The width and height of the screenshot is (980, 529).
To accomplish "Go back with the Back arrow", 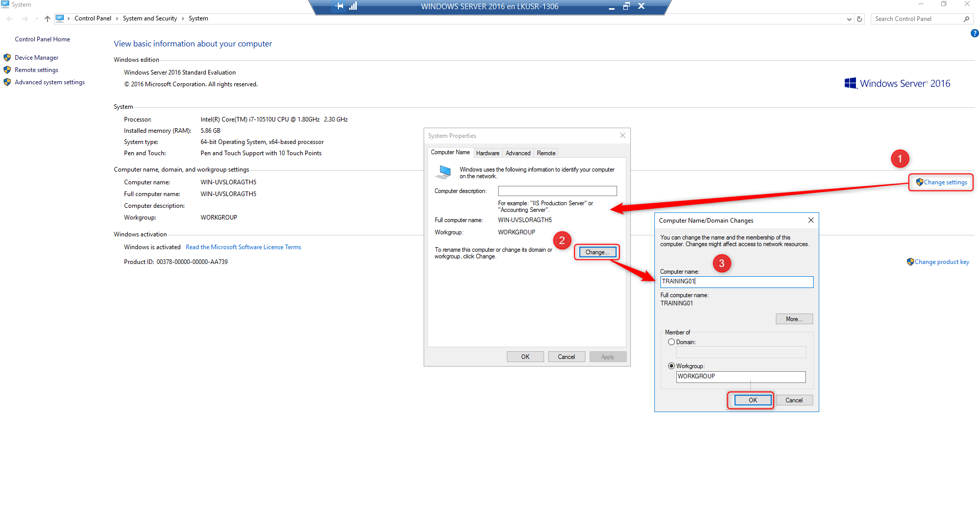I will [x=10, y=19].
